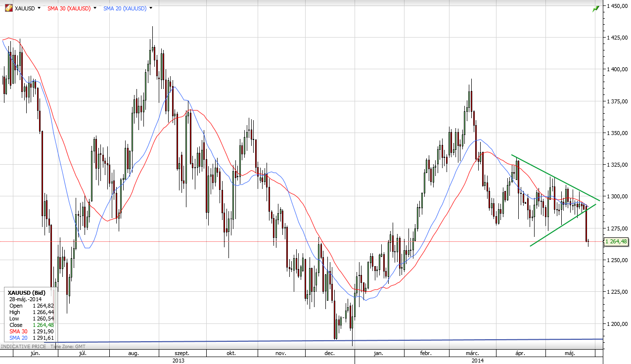Click the okt. month label on the time axis
Image resolution: width=631 pixels, height=364 pixels.
point(231,354)
